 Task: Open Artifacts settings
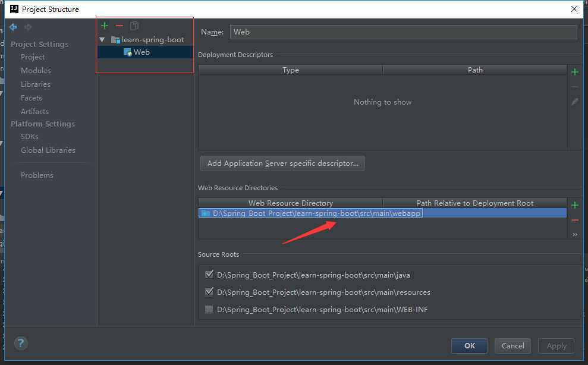34,111
